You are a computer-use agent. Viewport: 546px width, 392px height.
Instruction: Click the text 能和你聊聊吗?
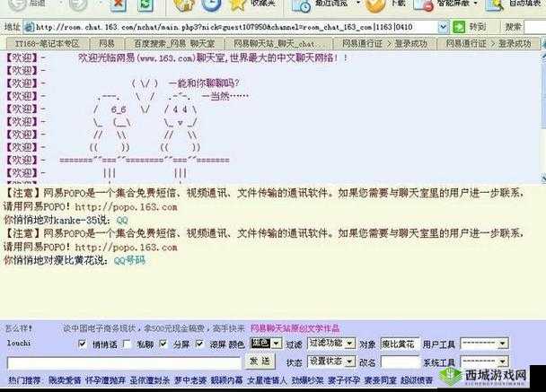point(208,83)
